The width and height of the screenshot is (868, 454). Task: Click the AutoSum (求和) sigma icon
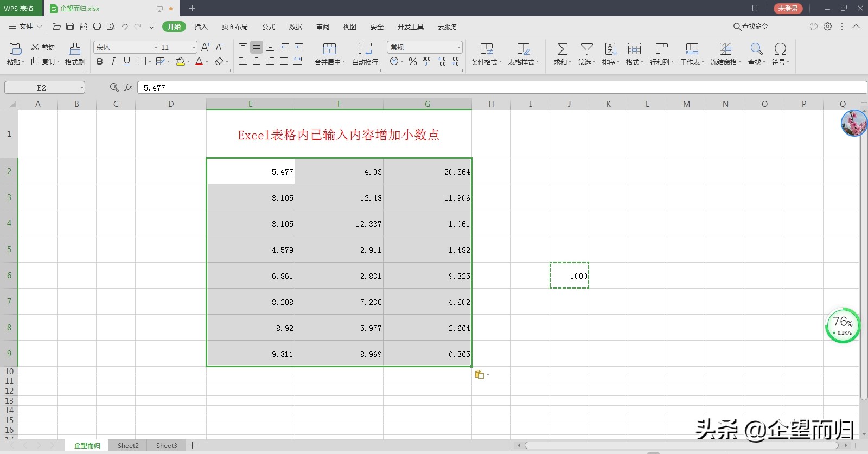coord(563,49)
